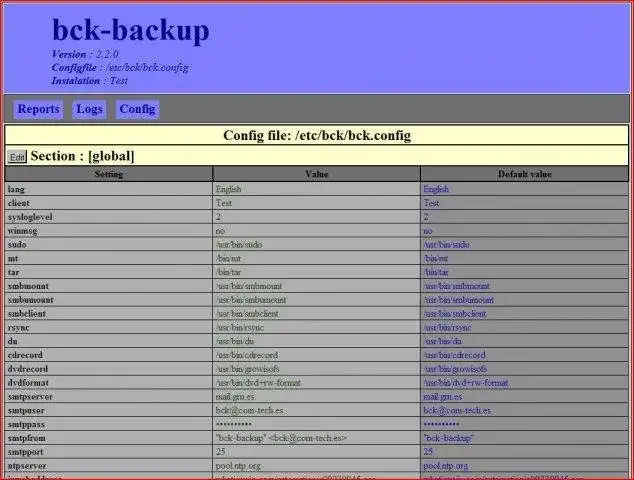This screenshot has height=480, width=634.
Task: Select the smtpport setting name
Action: [x=25, y=452]
